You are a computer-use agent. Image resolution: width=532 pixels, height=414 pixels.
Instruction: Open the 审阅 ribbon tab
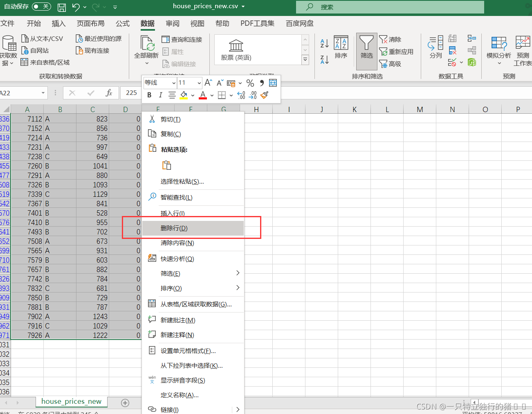tap(173, 23)
